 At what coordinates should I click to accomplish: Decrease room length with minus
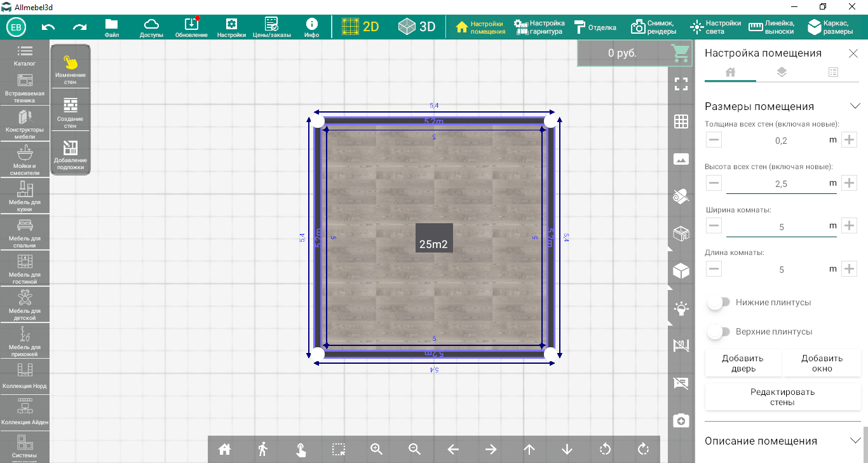tap(714, 269)
